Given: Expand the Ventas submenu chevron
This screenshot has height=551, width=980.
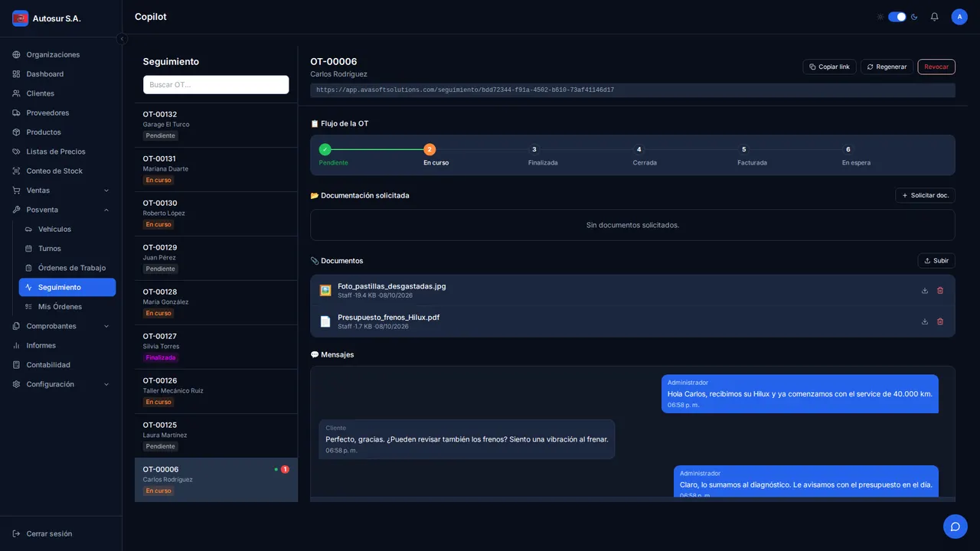Looking at the screenshot, I should click(x=106, y=191).
